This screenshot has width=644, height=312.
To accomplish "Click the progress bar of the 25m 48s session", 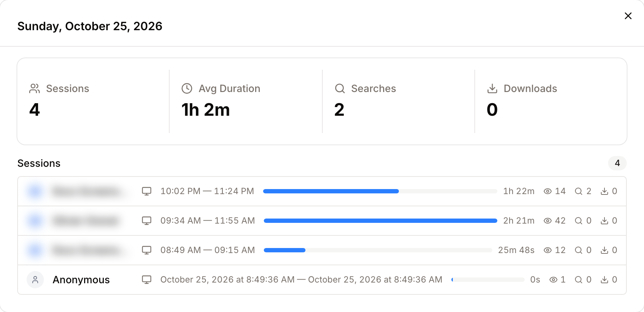I will pyautogui.click(x=378, y=250).
